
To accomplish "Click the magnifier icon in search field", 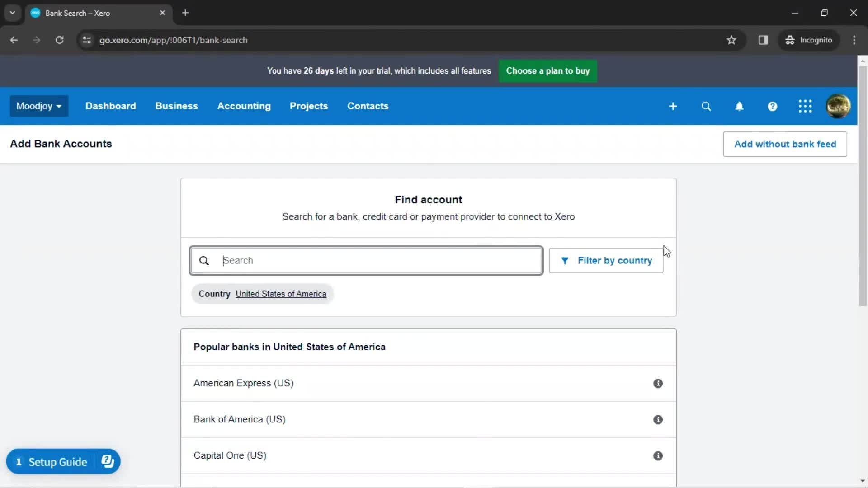I will pos(204,261).
